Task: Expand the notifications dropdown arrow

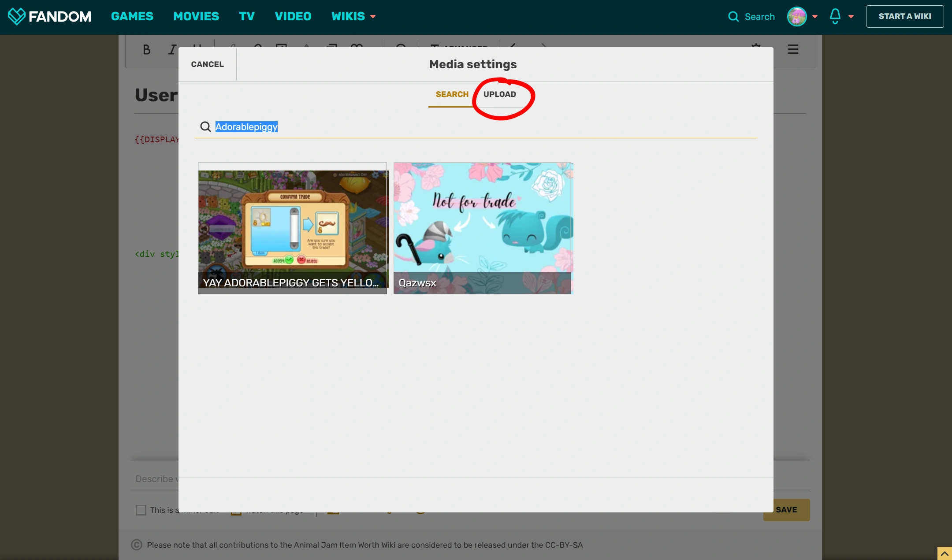Action: [851, 17]
